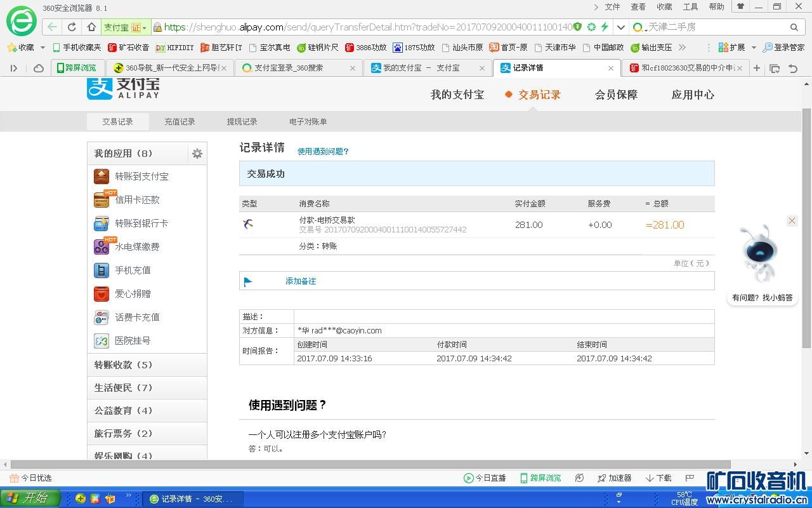Open 中国邮政 bookmark
This screenshot has width=812, height=508.
click(x=603, y=48)
